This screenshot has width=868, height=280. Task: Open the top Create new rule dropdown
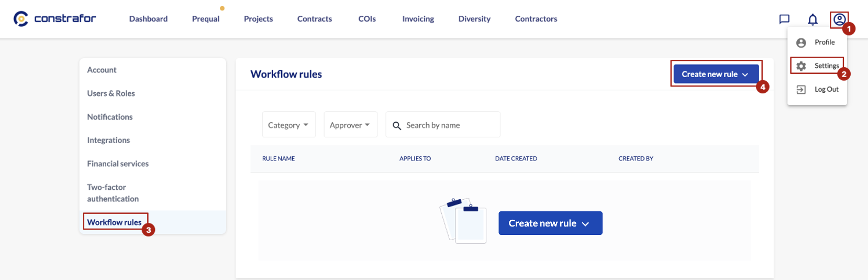coord(716,74)
